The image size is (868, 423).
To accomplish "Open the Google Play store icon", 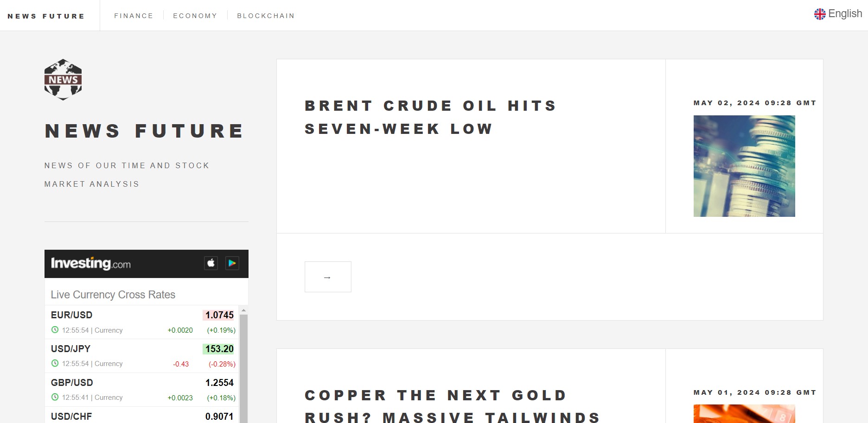I will [x=232, y=263].
